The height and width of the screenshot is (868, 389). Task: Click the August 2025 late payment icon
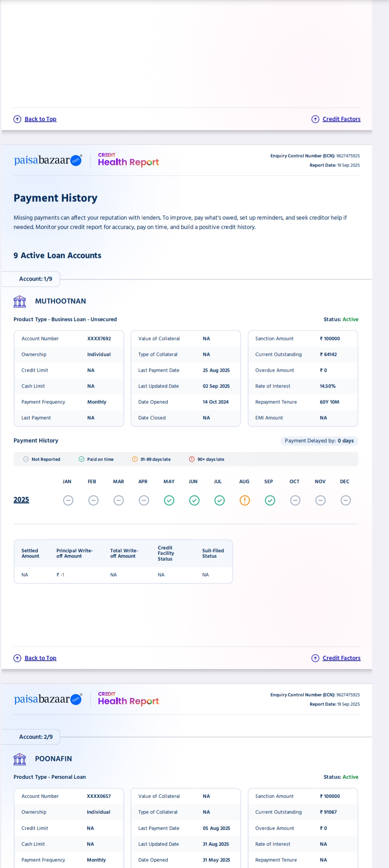245,500
